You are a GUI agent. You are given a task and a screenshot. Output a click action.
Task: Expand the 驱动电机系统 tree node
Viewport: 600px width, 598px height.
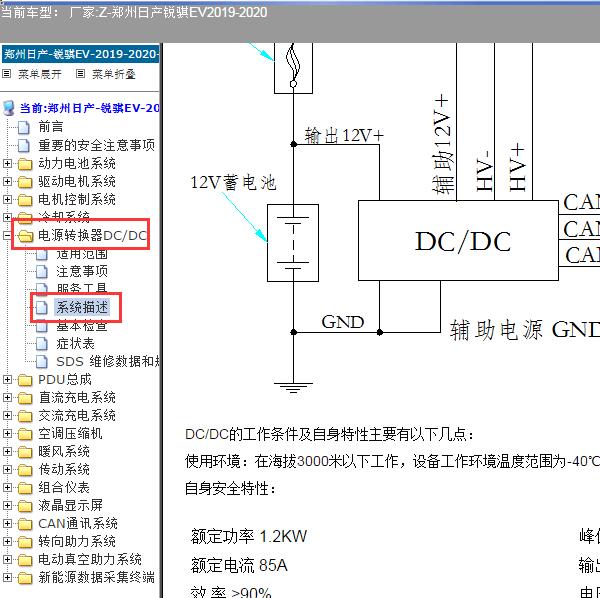pos(7,182)
